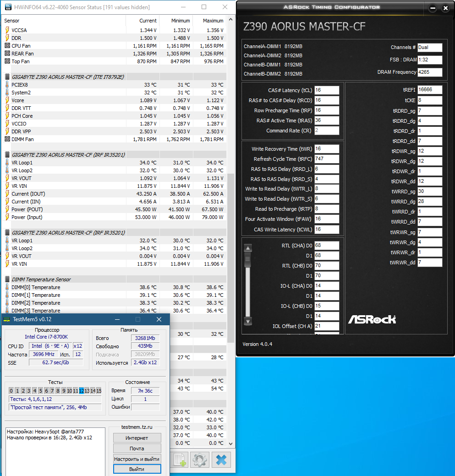Screen dimensions: 455x476
Task: Open HWiNFO settings gear icon
Action: click(200, 460)
